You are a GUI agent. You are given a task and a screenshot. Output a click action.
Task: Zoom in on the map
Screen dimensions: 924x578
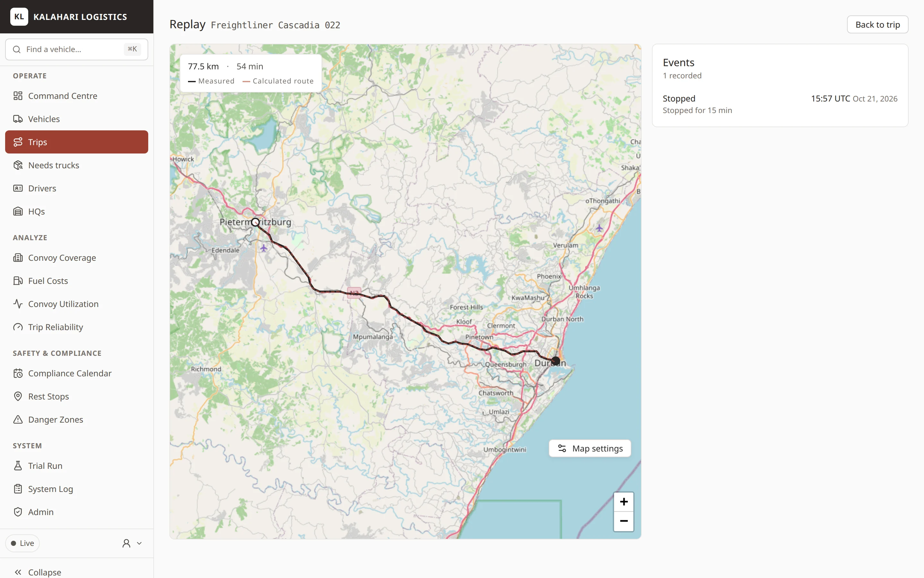pos(623,502)
